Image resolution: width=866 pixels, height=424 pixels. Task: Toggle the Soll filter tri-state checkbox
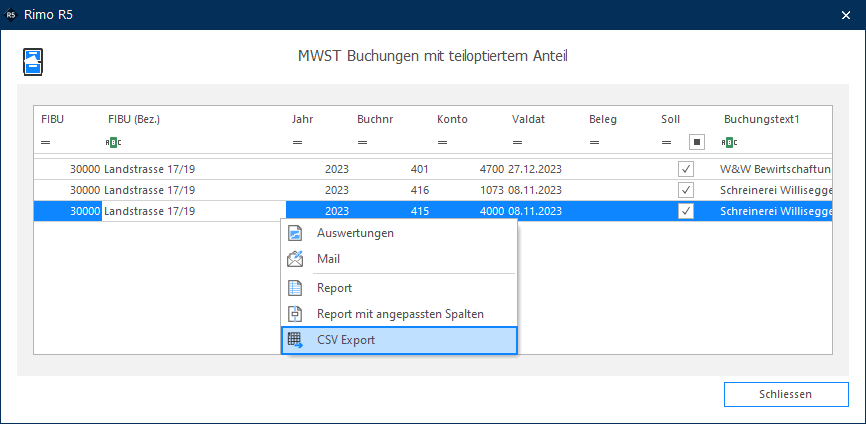(x=696, y=142)
